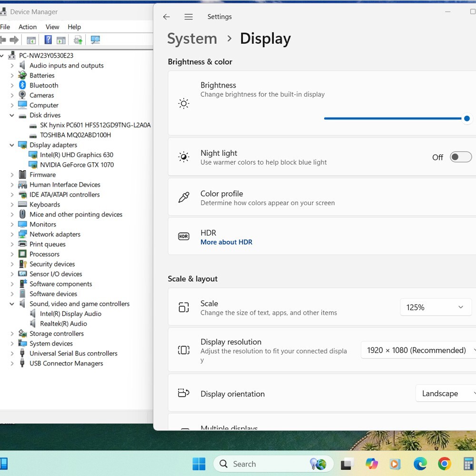The width and height of the screenshot is (476, 476).
Task: Expand the Network adapters category
Action: [x=12, y=234]
